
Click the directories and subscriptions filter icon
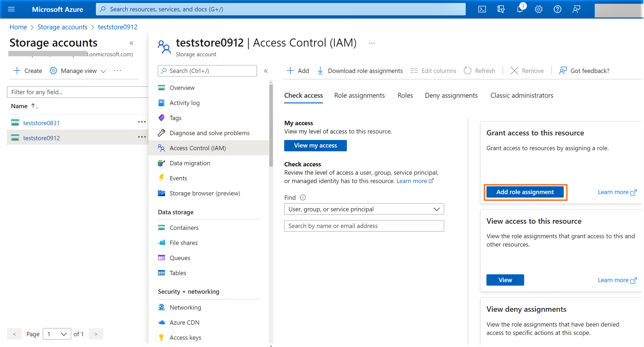point(501,9)
